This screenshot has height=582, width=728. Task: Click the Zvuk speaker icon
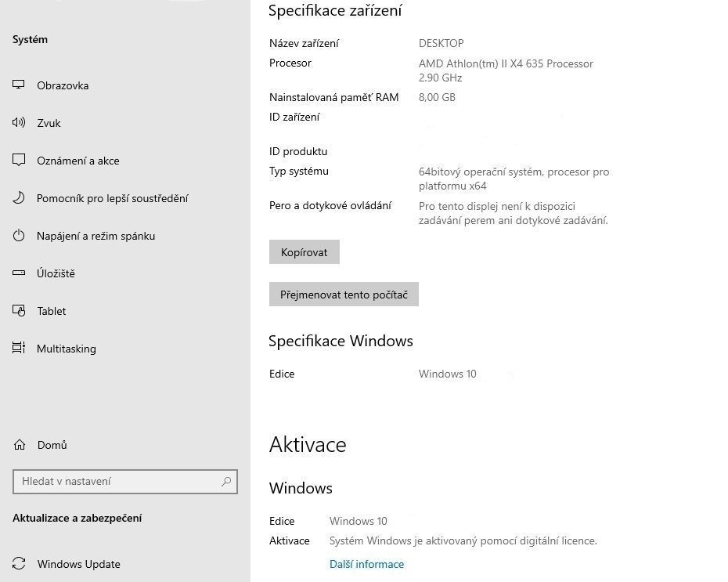(19, 122)
